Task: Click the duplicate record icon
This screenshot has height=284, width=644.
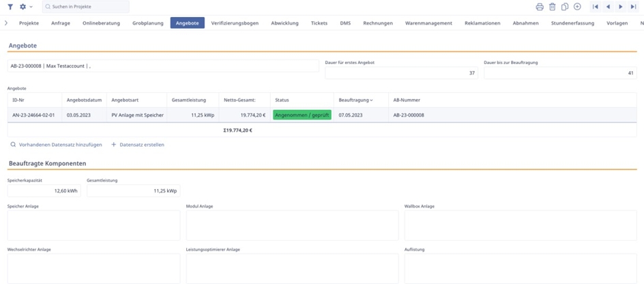Action: [x=565, y=7]
